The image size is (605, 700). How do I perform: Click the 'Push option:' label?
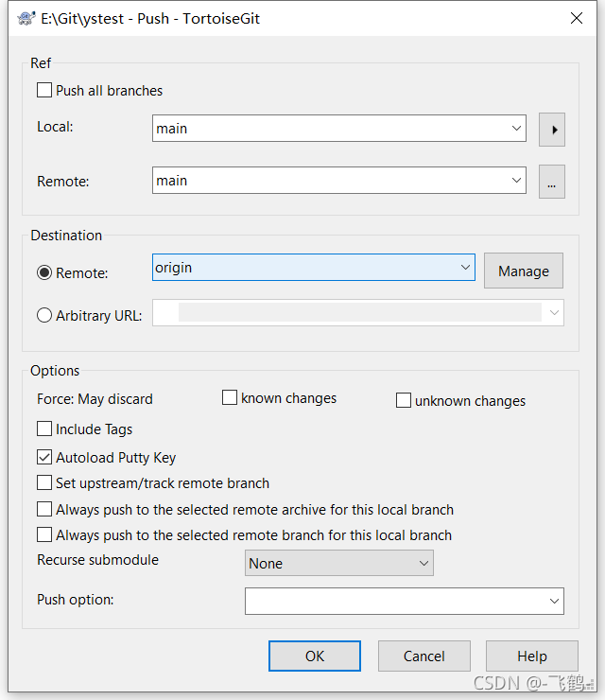pos(76,600)
